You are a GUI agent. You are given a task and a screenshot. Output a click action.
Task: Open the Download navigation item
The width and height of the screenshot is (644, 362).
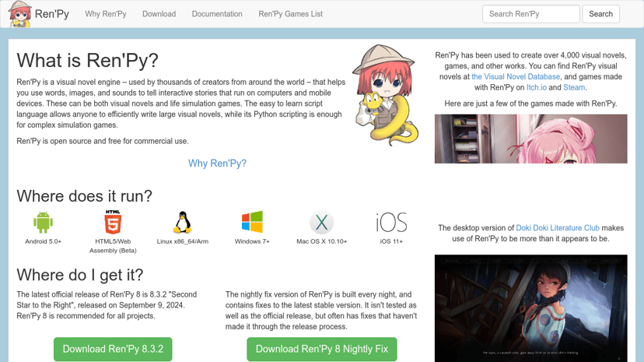click(159, 14)
